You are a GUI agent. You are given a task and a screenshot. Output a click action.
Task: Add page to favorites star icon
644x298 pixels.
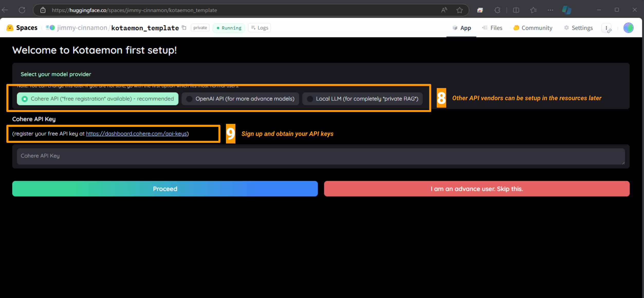click(x=459, y=10)
